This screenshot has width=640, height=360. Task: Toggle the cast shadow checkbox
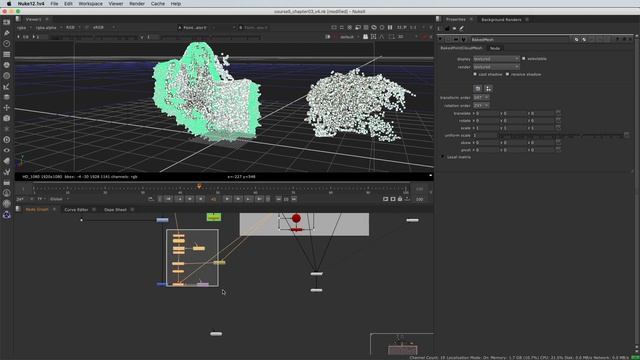tap(475, 74)
